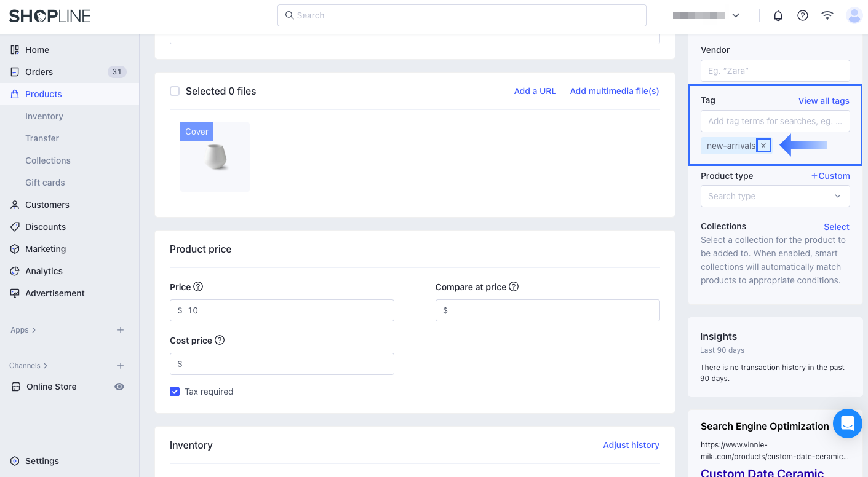This screenshot has width=868, height=477.
Task: Click the help question mark icon in header
Action: tap(803, 16)
